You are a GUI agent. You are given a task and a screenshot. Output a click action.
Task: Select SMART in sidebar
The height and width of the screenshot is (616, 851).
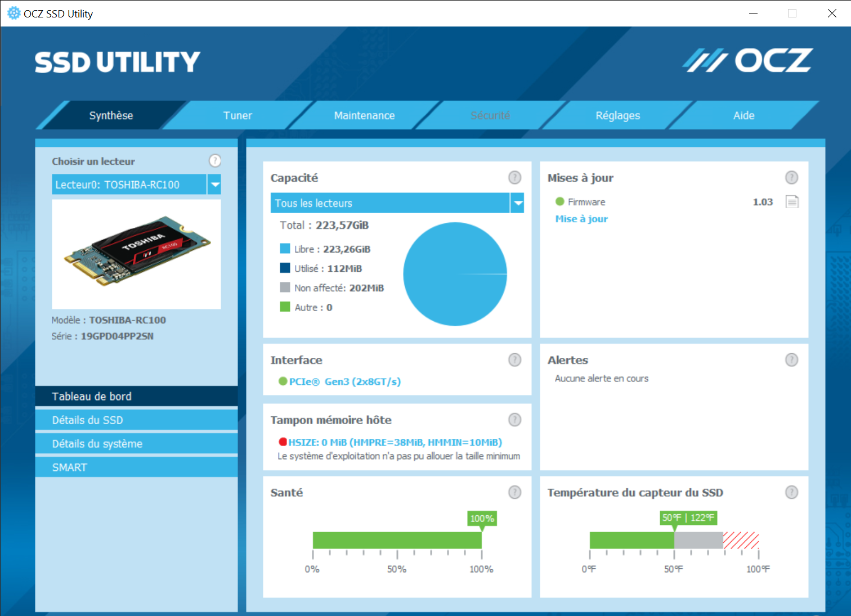pyautogui.click(x=136, y=467)
